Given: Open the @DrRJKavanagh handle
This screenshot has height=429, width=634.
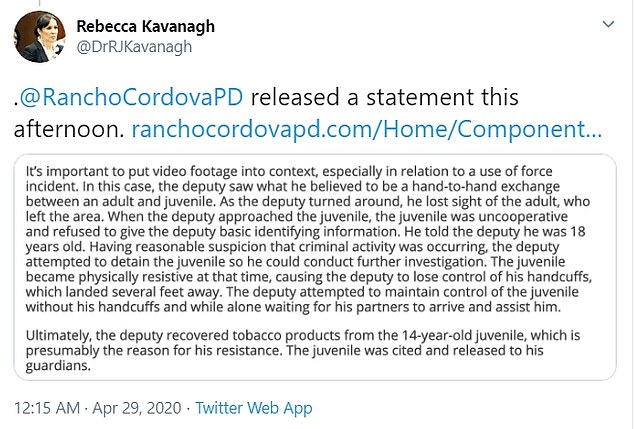Looking at the screenshot, I should pos(134,47).
